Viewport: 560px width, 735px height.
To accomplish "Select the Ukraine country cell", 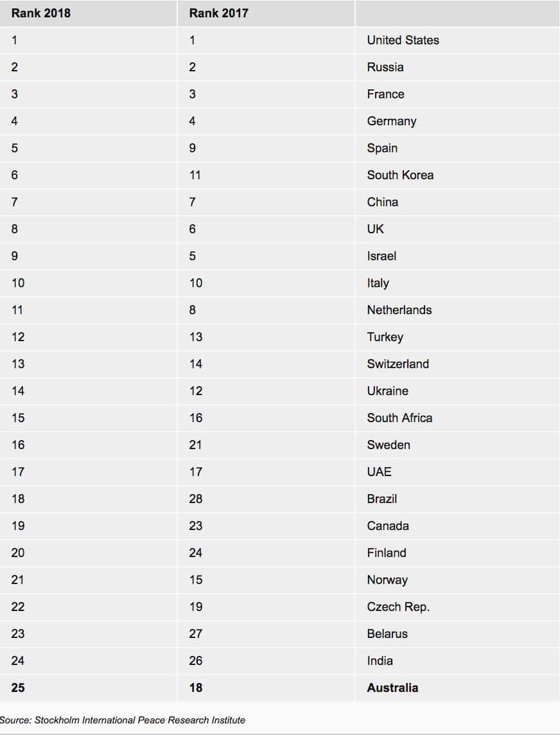I will (387, 391).
